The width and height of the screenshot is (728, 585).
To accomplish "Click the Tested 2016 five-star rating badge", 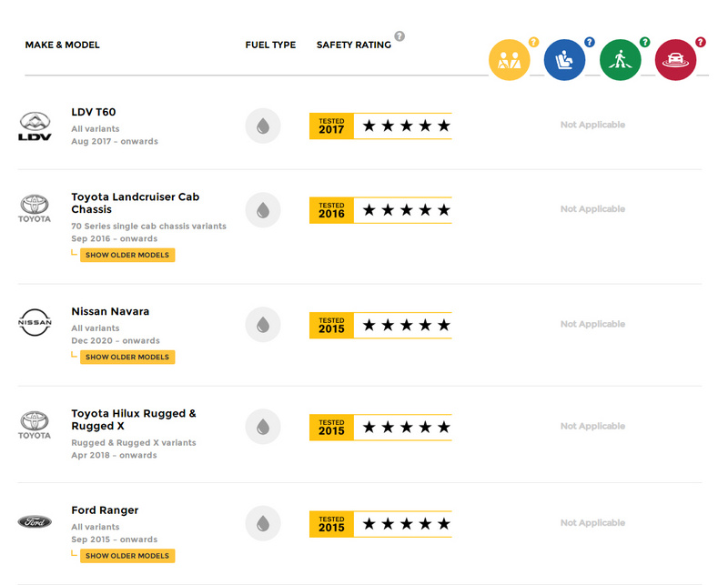I will click(x=380, y=210).
